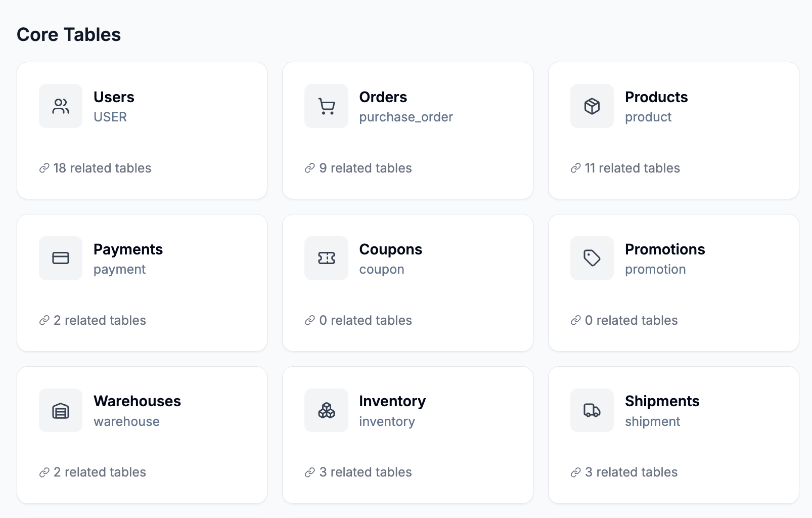
Task: Click the Core Tables heading
Action: tap(69, 34)
